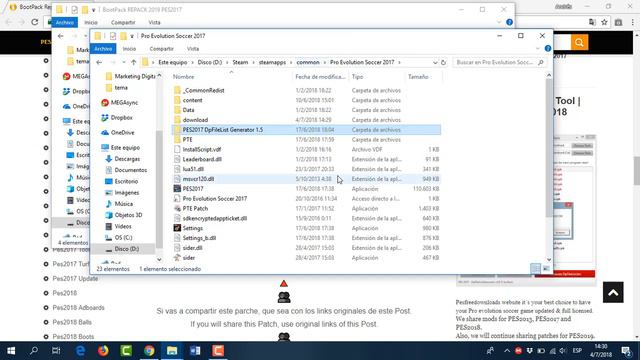Screen dimensions: 640x360
Task: Open Objetos 3D in navigation pane
Action: 128,215
